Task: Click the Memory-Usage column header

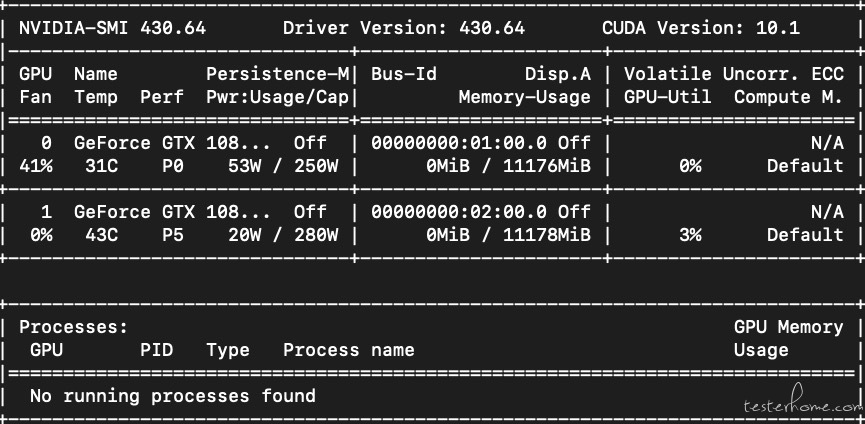Action: [524, 97]
